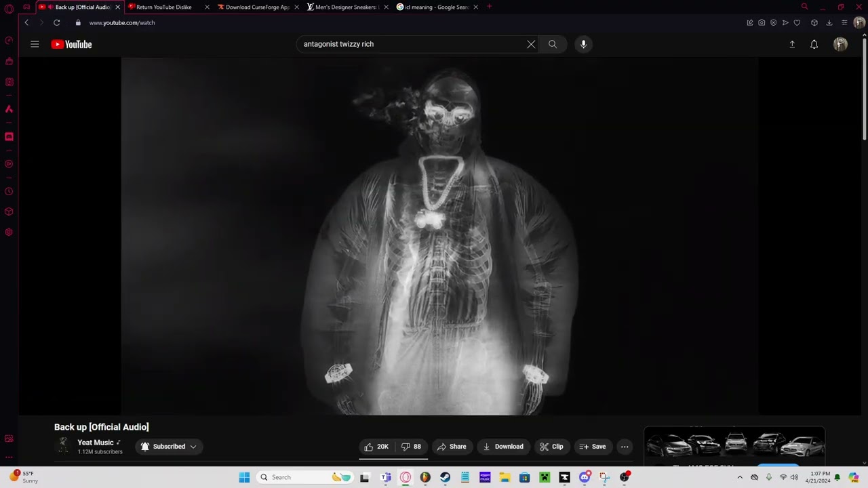
Task: Open the sidebar history clock icon
Action: tap(9, 191)
